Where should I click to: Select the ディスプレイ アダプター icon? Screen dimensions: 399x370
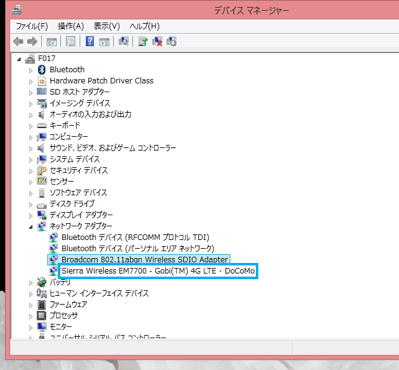click(x=42, y=215)
